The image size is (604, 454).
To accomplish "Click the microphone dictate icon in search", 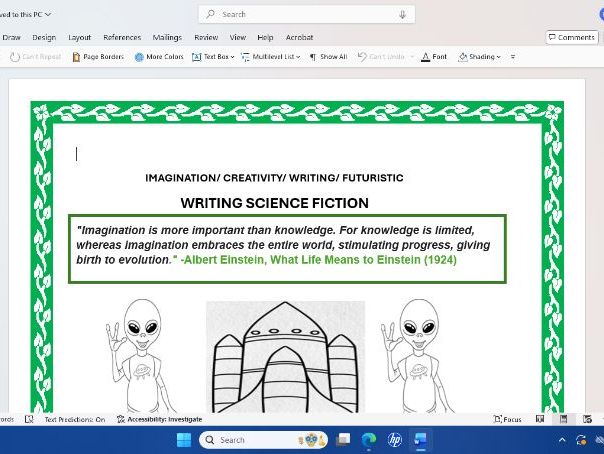I will pyautogui.click(x=402, y=15).
